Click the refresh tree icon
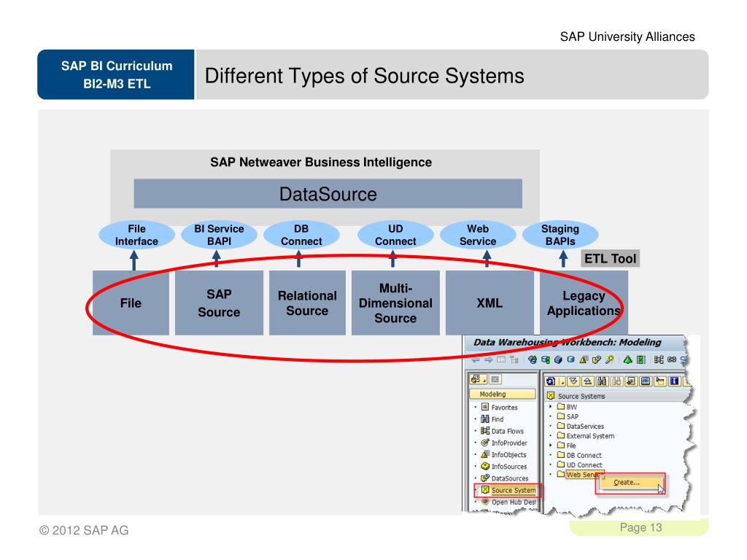 (550, 381)
